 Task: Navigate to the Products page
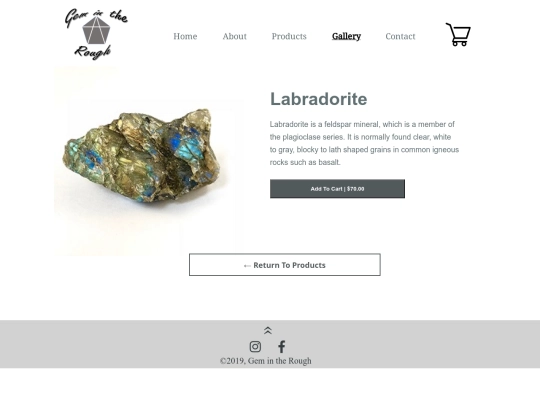289,36
